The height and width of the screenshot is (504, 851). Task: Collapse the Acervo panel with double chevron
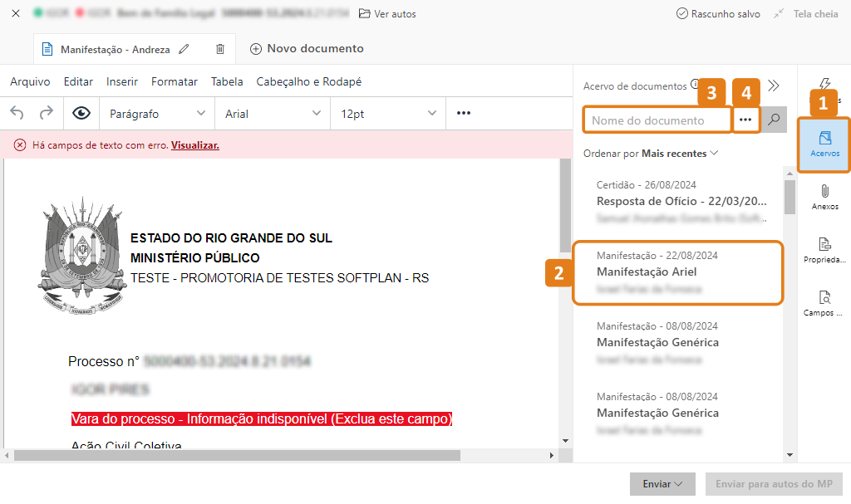(774, 86)
